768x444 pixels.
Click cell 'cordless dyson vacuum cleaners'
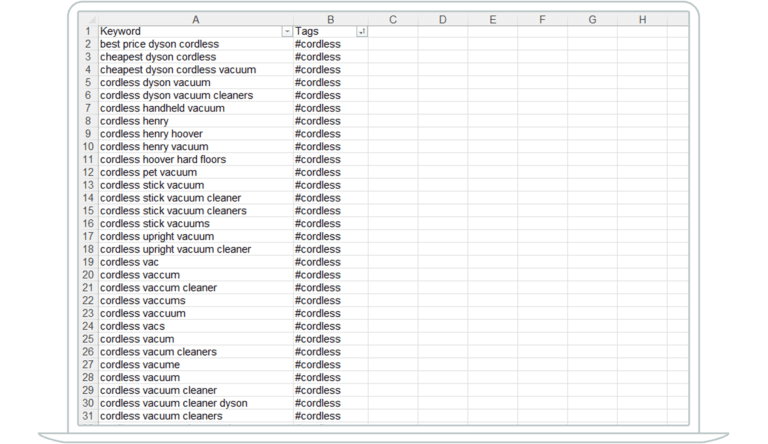coord(195,95)
